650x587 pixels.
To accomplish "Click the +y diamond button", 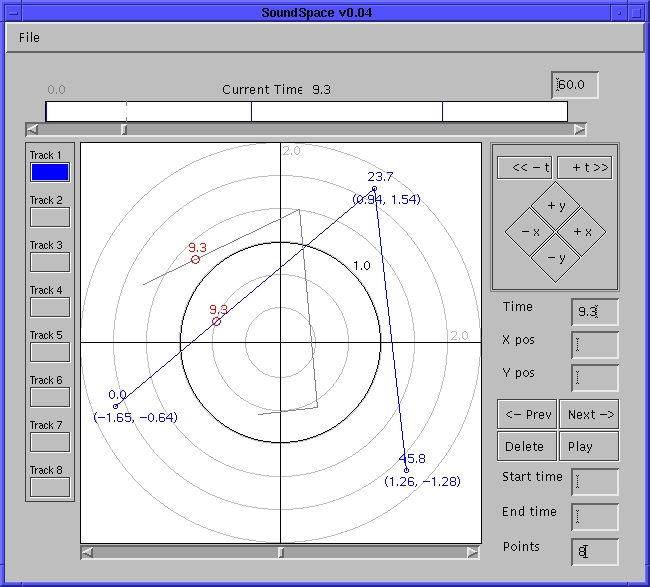I will (556, 205).
